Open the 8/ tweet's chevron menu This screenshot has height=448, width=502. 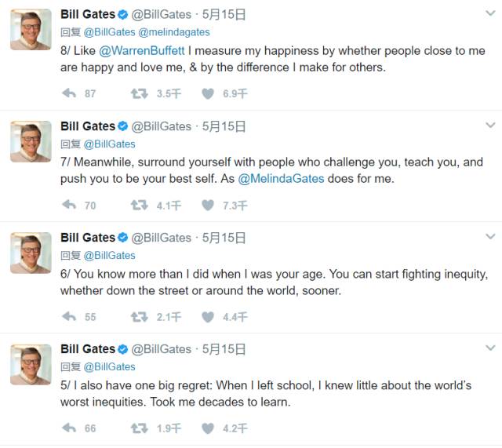point(490,14)
